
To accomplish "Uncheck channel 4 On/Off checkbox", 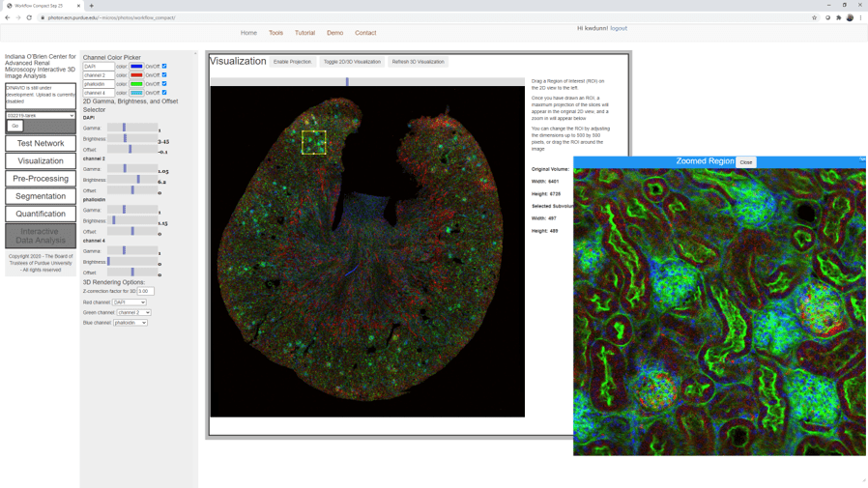I will pyautogui.click(x=164, y=93).
